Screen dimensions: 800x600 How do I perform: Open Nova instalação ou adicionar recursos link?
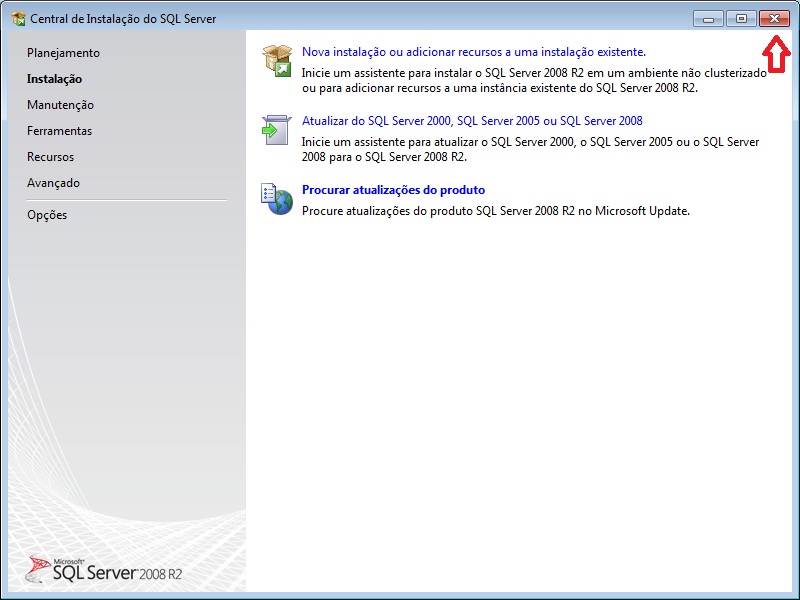click(x=474, y=52)
